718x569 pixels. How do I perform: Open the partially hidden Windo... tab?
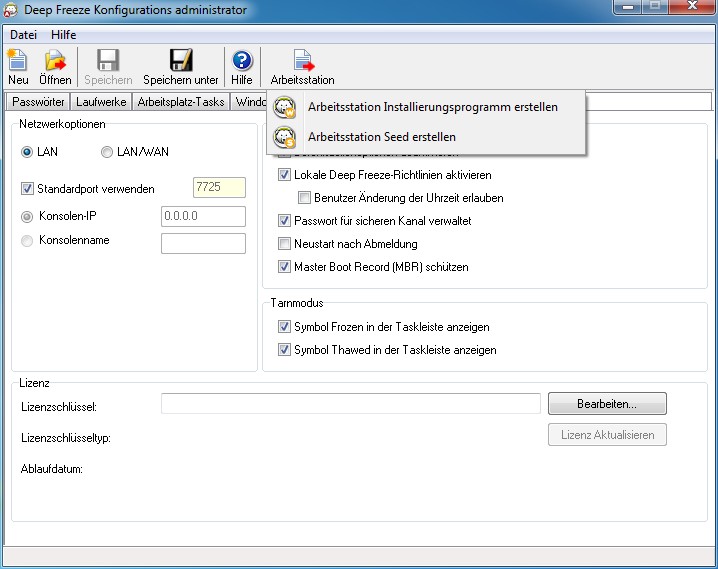coord(250,102)
